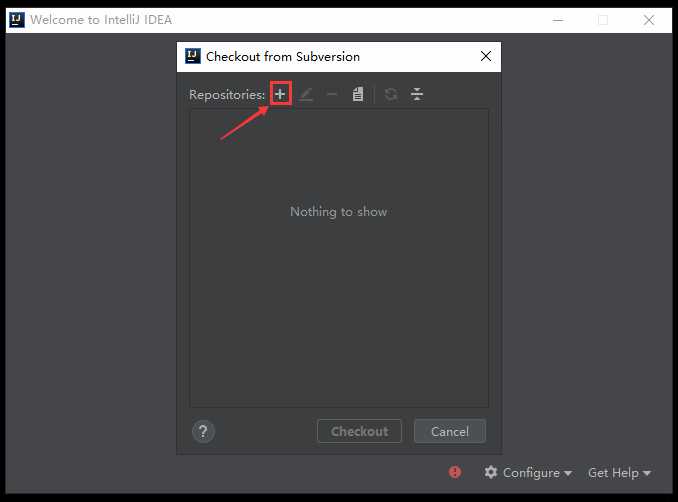
Task: Close the Checkout from Subversion dialog
Action: 486,56
